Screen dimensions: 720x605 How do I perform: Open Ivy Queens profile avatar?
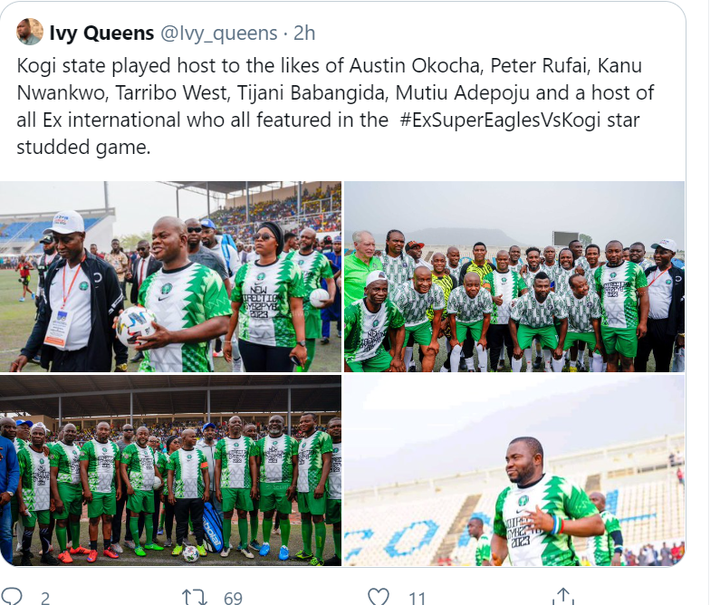tap(30, 32)
